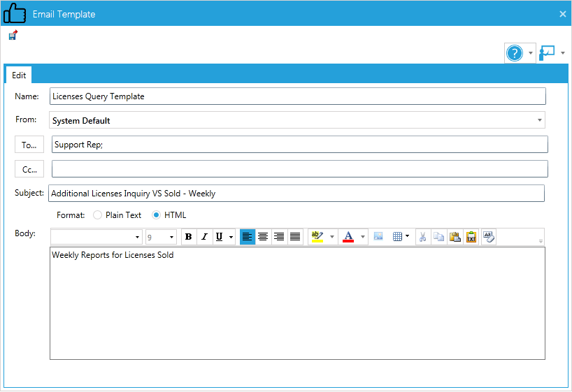Justify the body text

point(295,237)
